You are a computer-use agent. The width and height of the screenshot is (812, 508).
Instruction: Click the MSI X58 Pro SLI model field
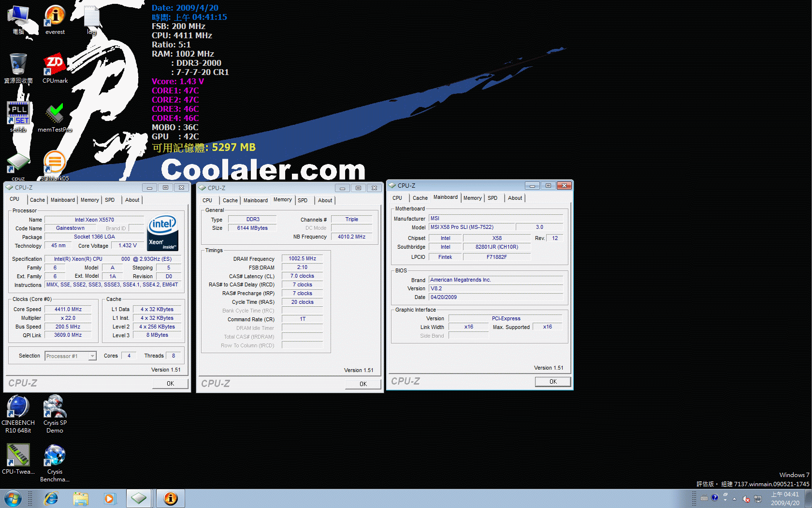tap(471, 227)
